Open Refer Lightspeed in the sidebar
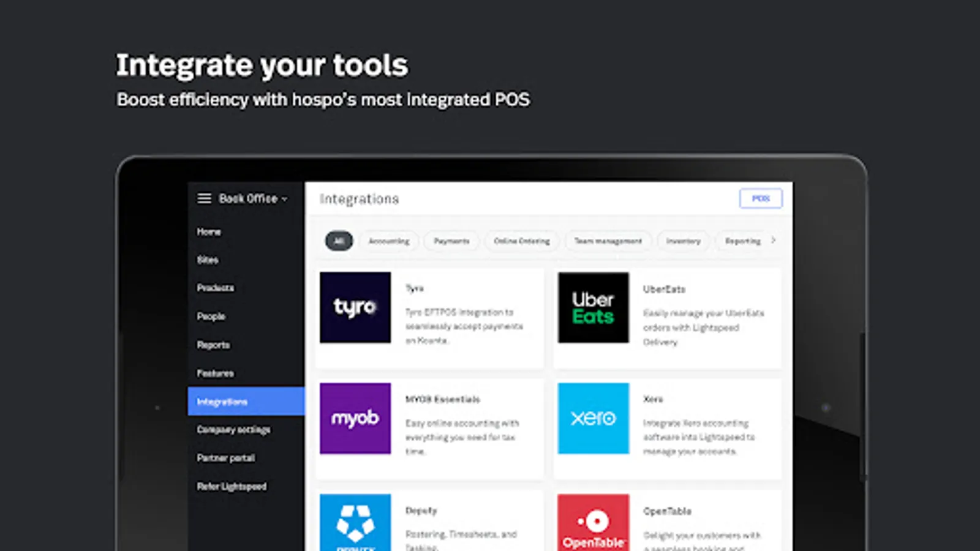 click(232, 487)
